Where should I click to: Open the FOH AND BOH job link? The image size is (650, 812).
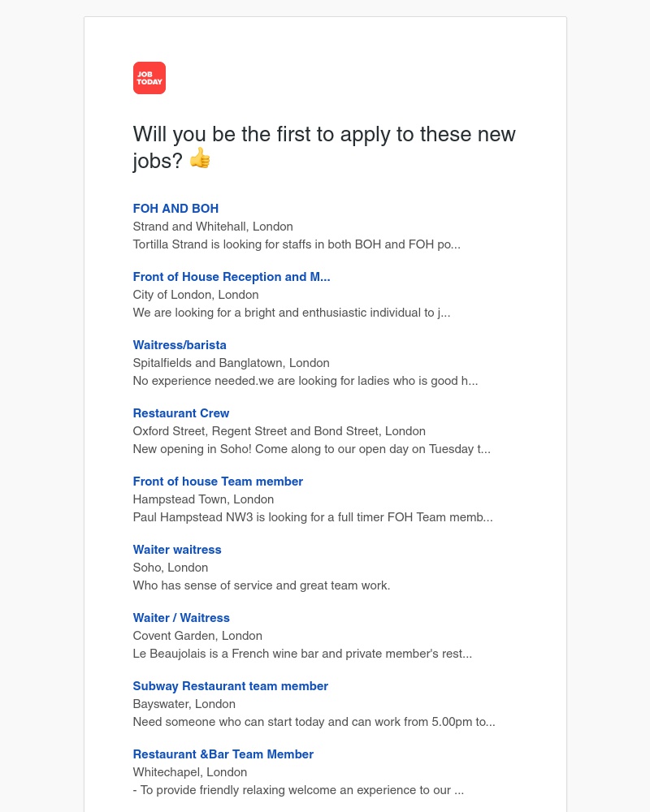[175, 209]
